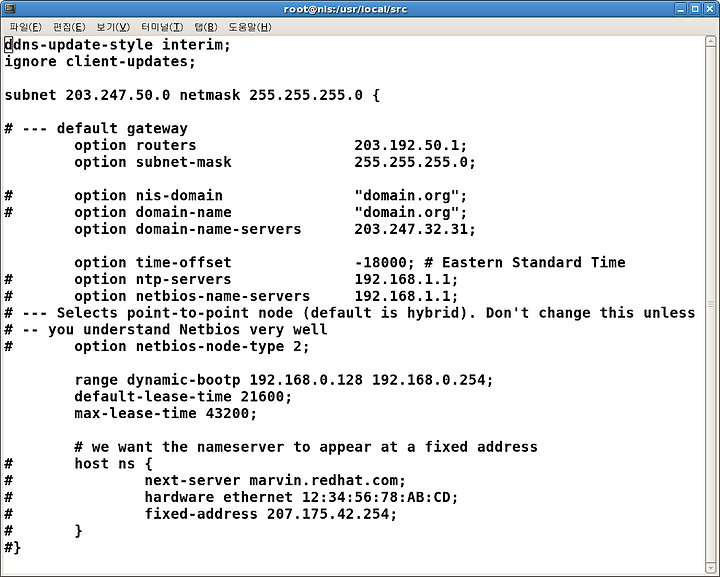
Task: Click the comment '# --- default gateway'
Action: click(x=96, y=129)
